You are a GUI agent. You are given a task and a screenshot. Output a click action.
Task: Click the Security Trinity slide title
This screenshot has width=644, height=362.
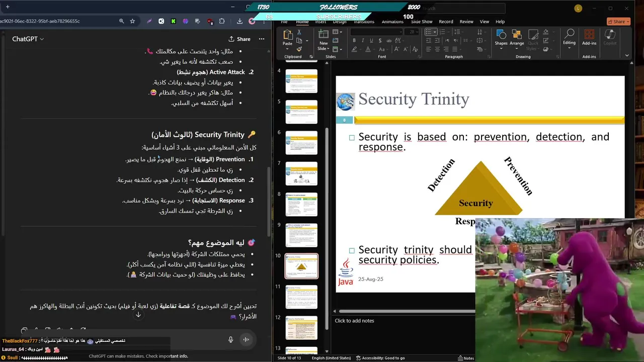[414, 99]
